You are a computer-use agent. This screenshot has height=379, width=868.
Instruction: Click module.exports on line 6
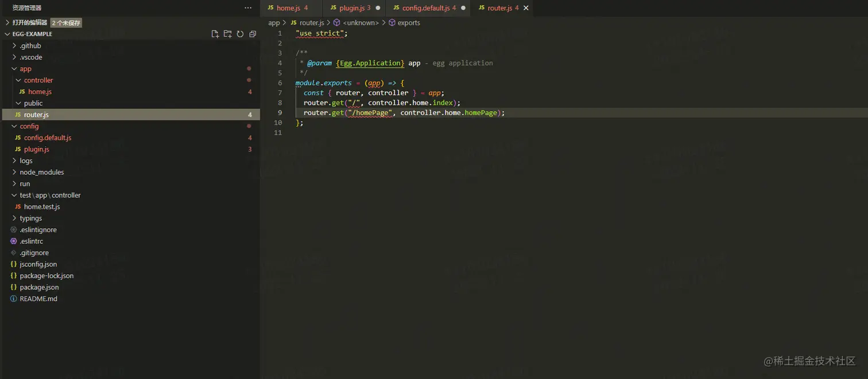coord(324,83)
